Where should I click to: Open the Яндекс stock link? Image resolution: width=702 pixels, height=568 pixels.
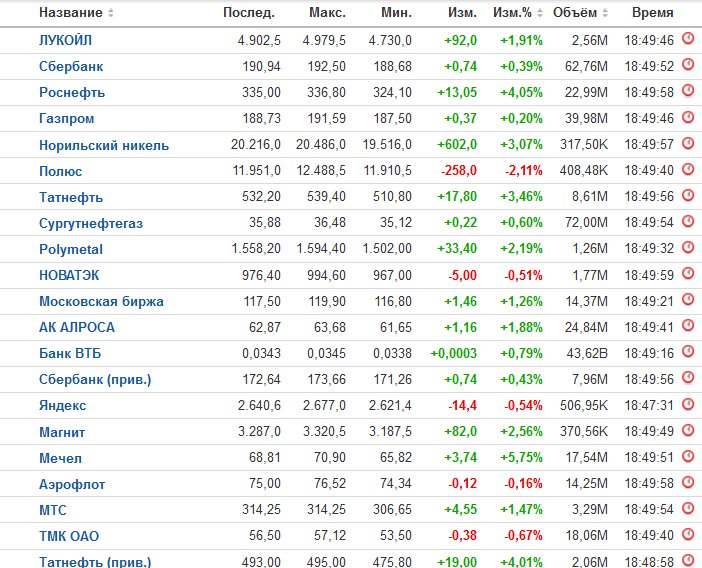pyautogui.click(x=62, y=406)
